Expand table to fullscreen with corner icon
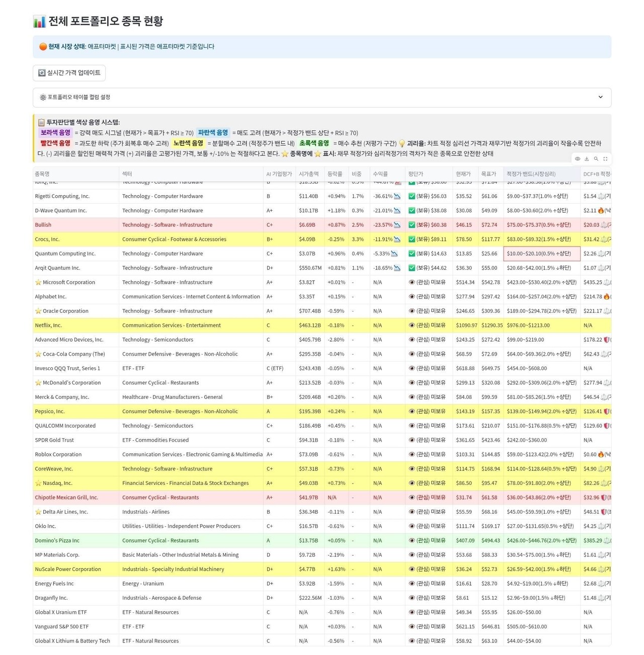Image resolution: width=644 pixels, height=655 pixels. pyautogui.click(x=605, y=159)
